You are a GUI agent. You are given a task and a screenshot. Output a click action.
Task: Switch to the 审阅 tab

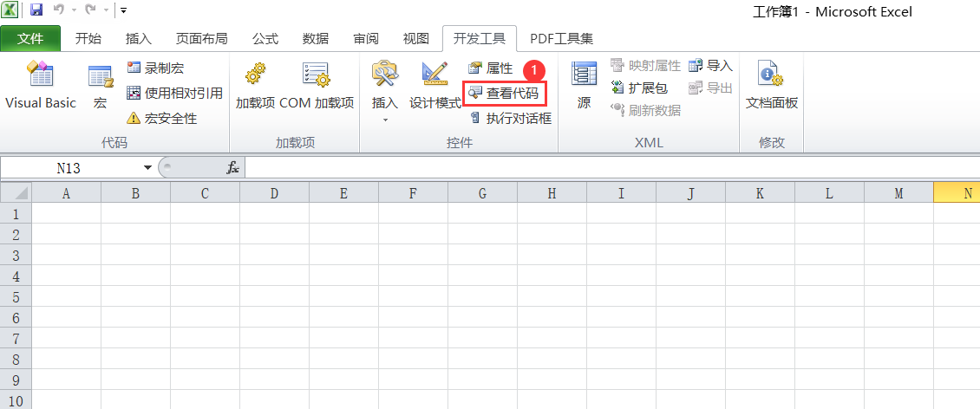pyautogui.click(x=366, y=39)
